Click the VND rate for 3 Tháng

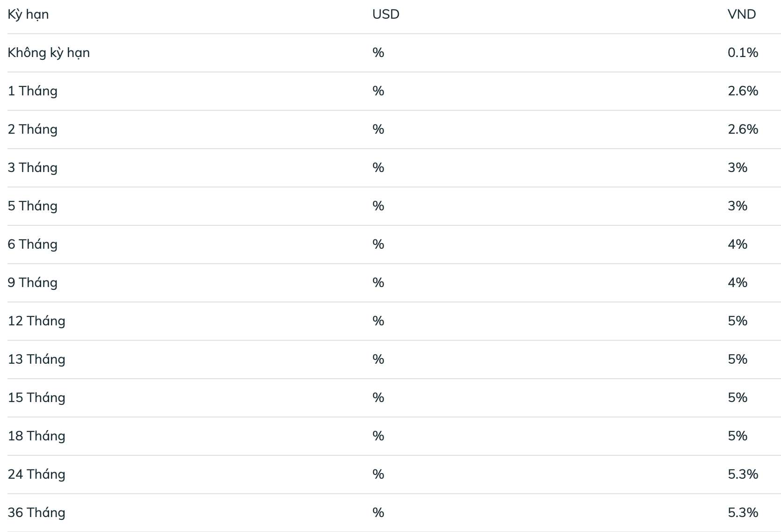(737, 168)
